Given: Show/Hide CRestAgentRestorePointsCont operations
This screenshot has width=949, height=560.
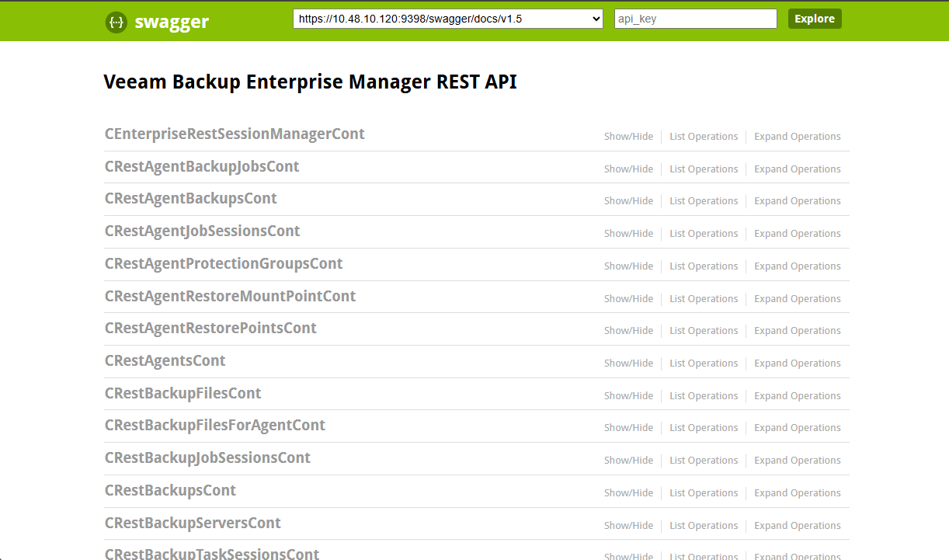Looking at the screenshot, I should pos(629,331).
